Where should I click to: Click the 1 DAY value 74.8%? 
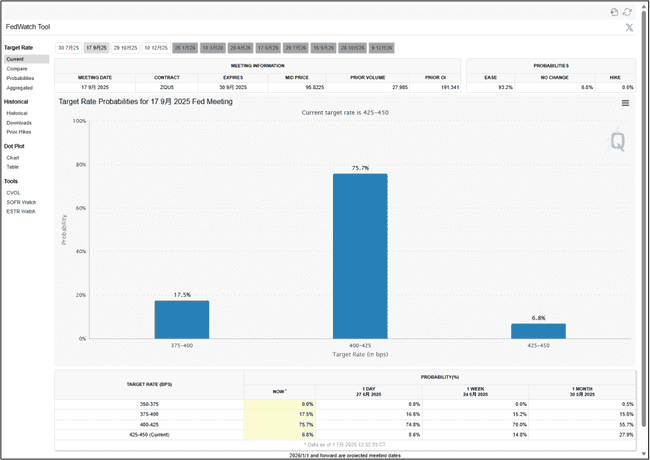pyautogui.click(x=413, y=425)
